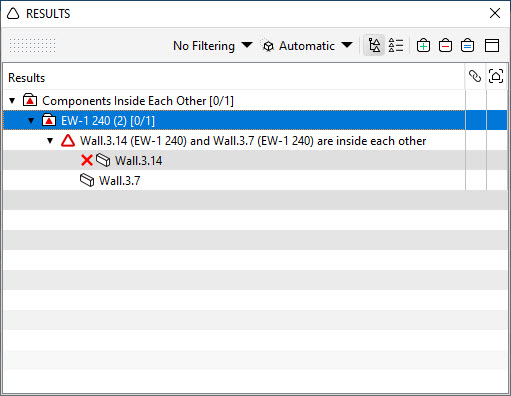
Task: Grab the dotted toolbar handle
Action: pos(32,45)
